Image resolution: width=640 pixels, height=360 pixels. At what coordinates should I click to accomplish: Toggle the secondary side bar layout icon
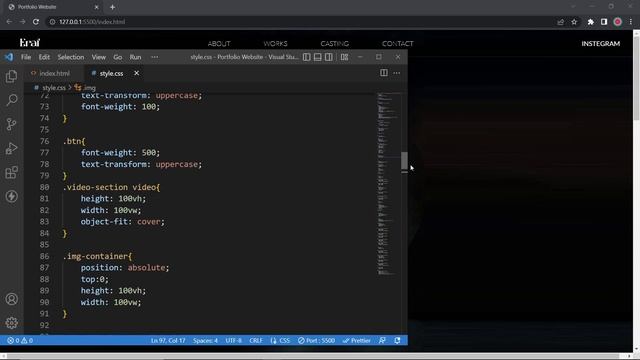(329, 57)
